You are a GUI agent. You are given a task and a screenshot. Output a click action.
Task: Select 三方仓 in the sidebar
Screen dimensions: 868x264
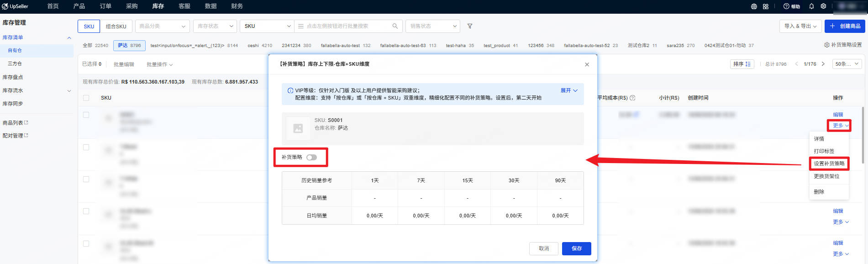tap(15, 64)
